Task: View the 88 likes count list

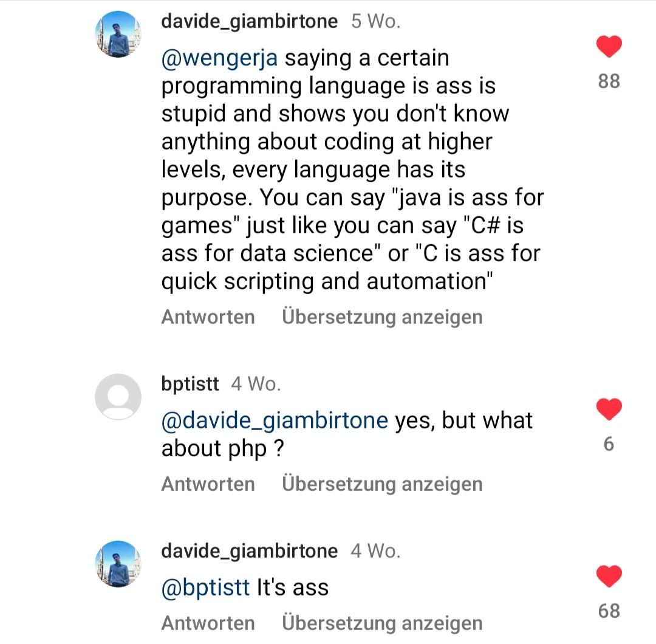Action: coord(609,81)
